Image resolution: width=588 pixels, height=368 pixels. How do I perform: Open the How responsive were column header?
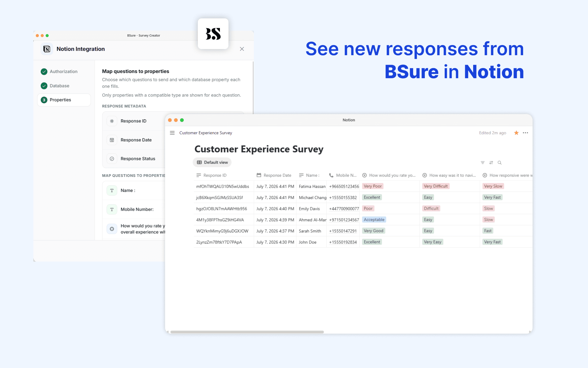(x=507, y=175)
